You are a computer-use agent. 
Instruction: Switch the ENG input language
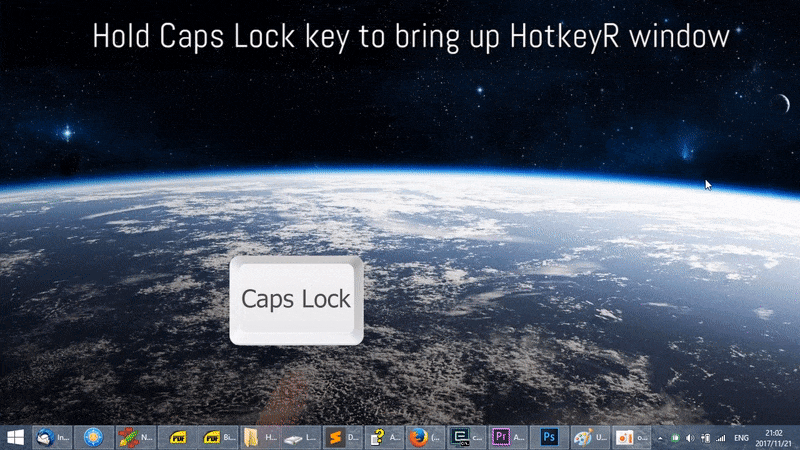pyautogui.click(x=741, y=438)
